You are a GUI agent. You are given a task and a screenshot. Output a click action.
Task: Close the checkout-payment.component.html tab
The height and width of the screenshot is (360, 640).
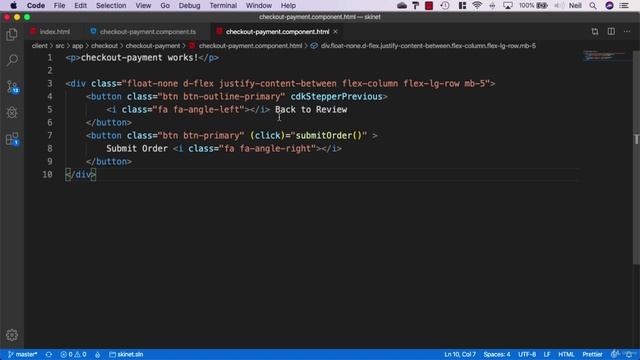pyautogui.click(x=335, y=31)
